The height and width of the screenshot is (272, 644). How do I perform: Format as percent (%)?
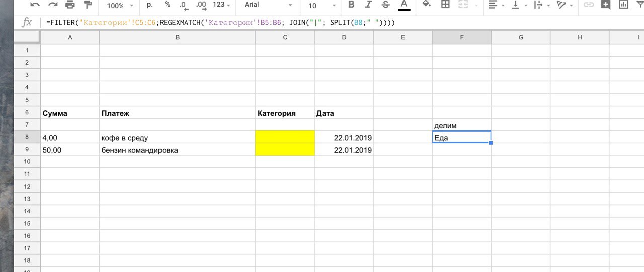pos(168,5)
